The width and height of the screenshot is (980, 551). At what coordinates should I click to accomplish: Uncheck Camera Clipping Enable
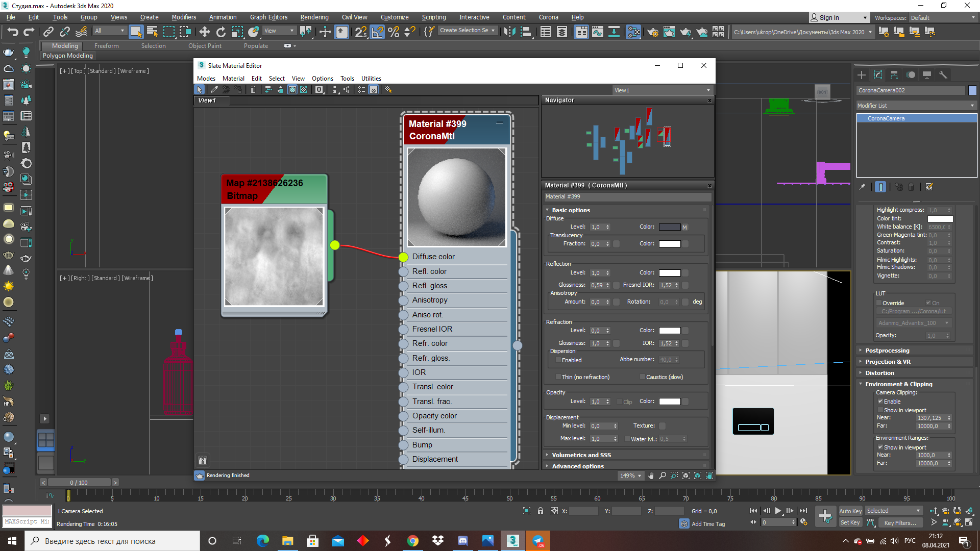click(x=880, y=402)
